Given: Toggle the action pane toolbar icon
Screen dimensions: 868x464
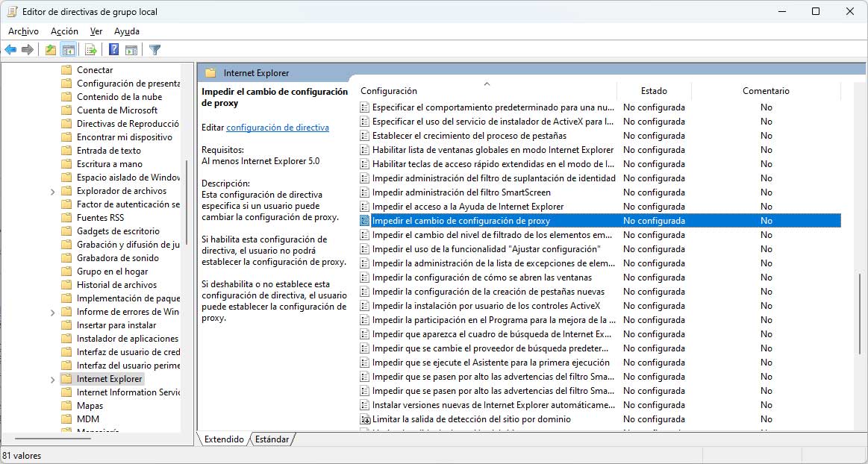Looking at the screenshot, I should pos(131,50).
